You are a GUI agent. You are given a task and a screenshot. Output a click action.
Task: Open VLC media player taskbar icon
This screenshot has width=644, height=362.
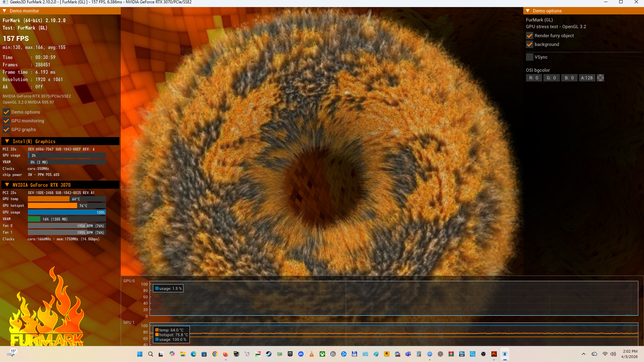[312, 354]
